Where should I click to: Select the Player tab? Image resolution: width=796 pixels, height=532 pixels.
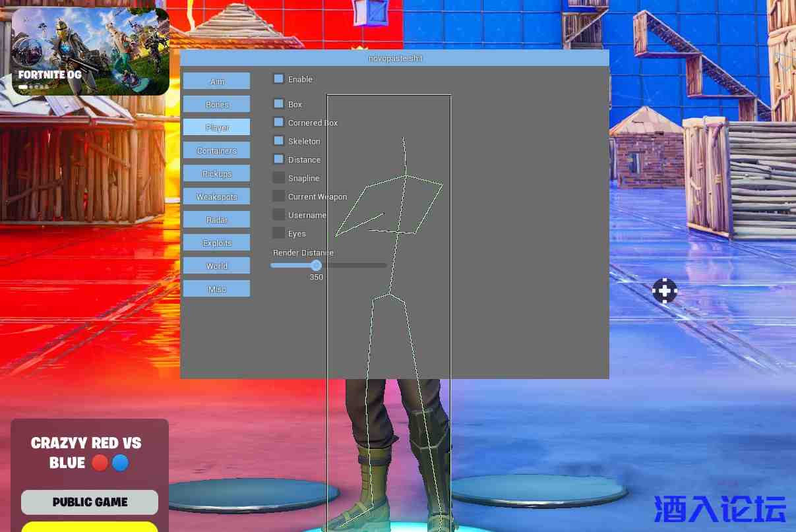[216, 127]
